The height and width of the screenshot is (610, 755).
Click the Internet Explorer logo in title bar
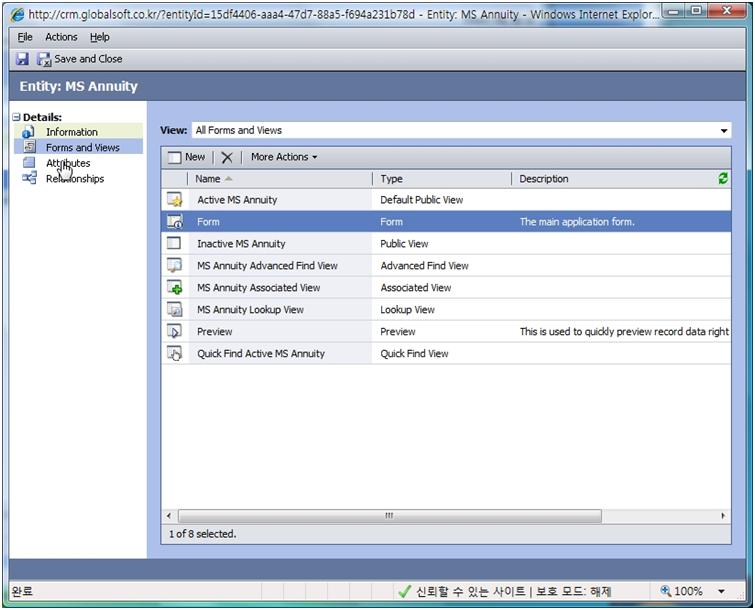[17, 14]
